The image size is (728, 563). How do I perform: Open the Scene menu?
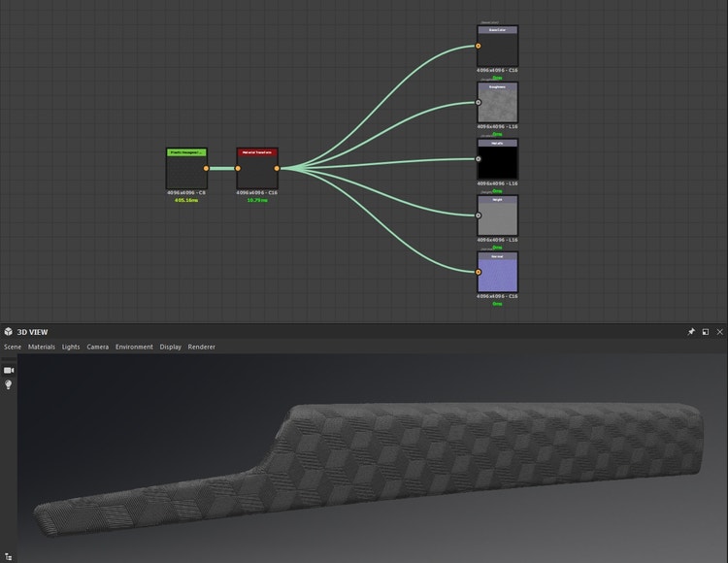point(13,347)
